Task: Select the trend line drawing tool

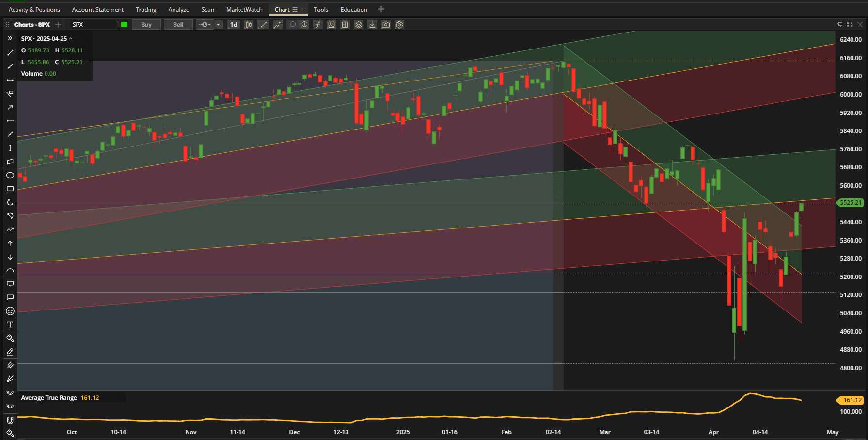Action: 10,52
